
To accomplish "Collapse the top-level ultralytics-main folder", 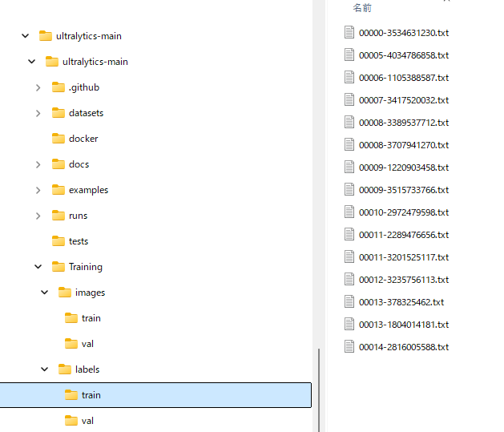I will pos(26,36).
